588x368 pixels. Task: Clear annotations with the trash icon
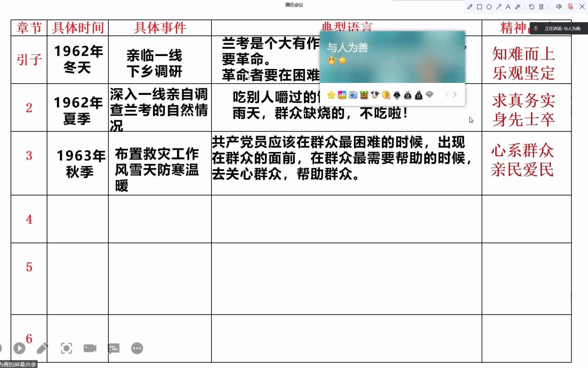coord(541,7)
